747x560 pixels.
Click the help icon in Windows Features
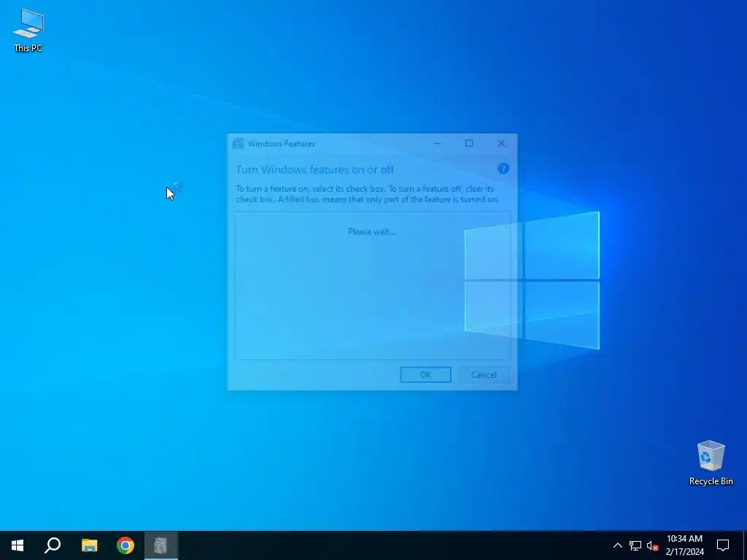tap(503, 168)
